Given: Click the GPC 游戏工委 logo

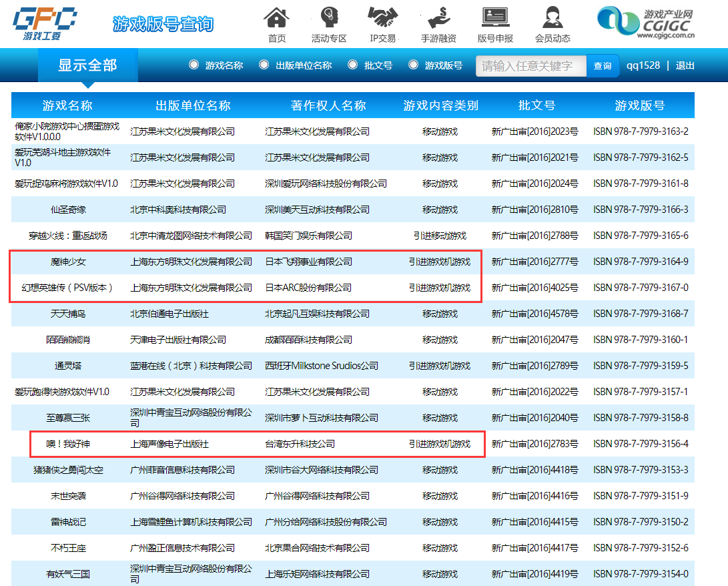Looking at the screenshot, I should [45, 23].
